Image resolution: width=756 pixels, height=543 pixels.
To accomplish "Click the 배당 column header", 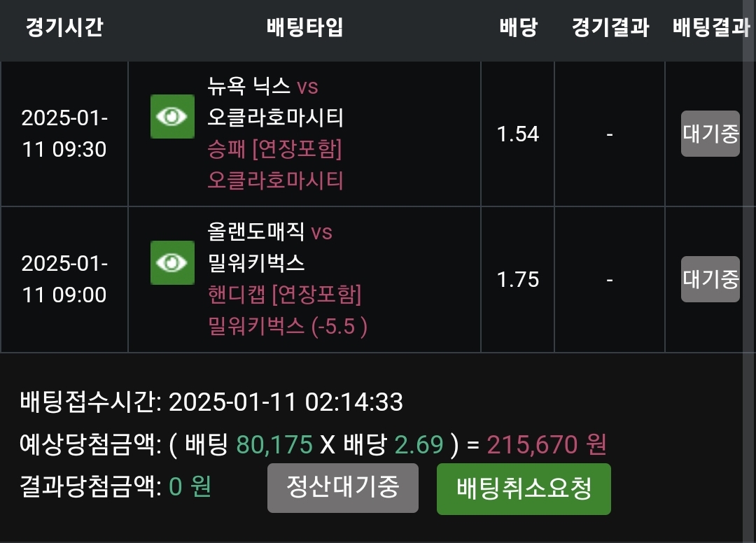I will click(518, 28).
